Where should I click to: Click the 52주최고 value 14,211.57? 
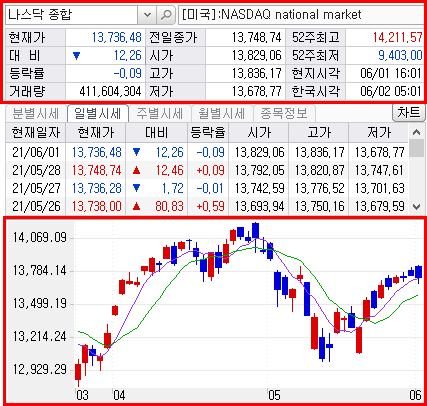(x=397, y=37)
